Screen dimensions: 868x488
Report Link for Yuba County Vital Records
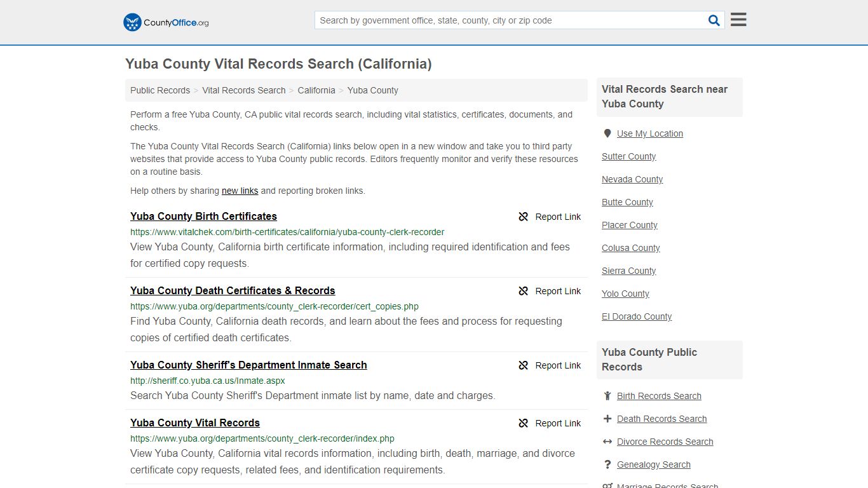tap(550, 423)
